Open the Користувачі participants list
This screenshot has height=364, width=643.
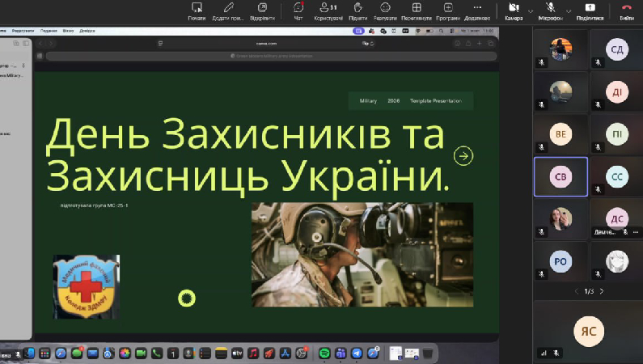click(328, 11)
